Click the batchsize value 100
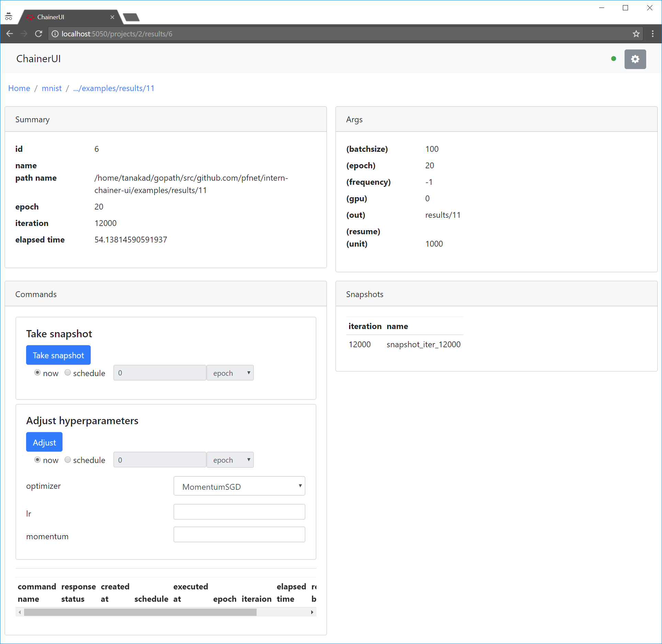The height and width of the screenshot is (644, 662). [432, 149]
